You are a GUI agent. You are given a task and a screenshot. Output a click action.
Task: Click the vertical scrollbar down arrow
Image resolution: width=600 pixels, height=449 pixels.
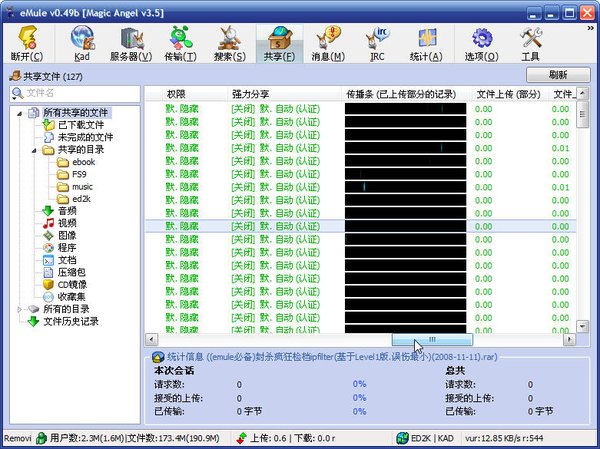click(582, 327)
